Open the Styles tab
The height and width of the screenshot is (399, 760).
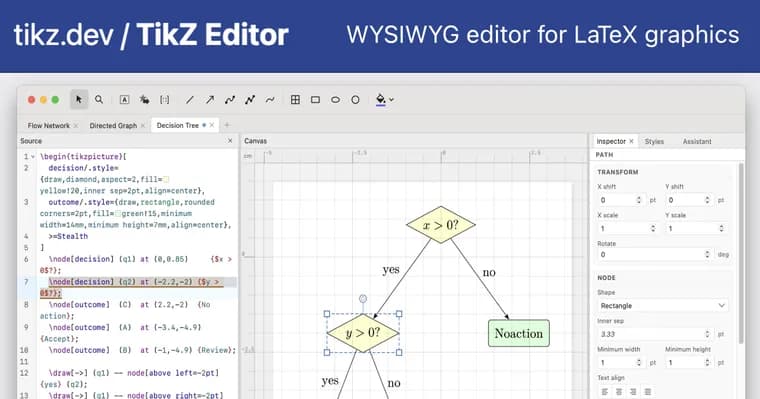[x=654, y=142]
